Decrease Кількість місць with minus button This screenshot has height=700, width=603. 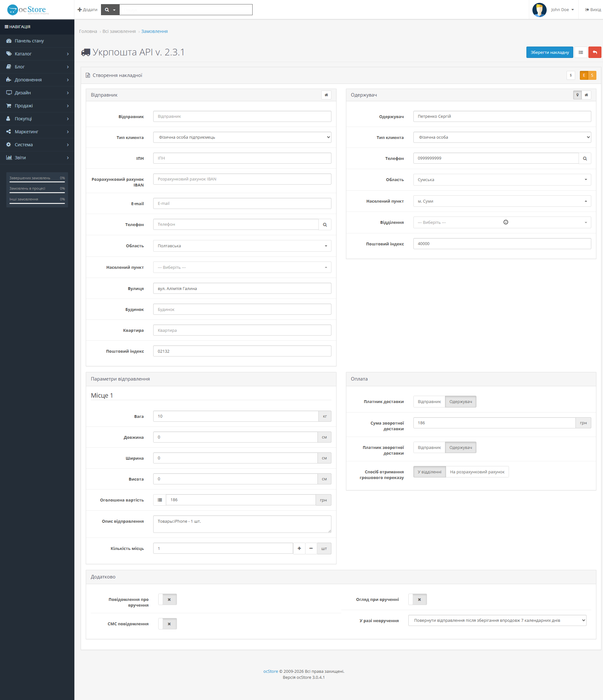pos(311,548)
